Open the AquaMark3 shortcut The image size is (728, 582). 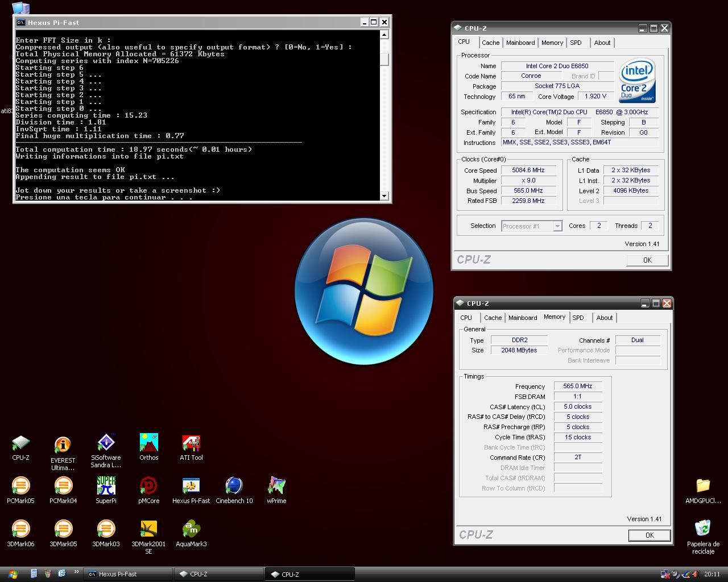click(x=191, y=534)
